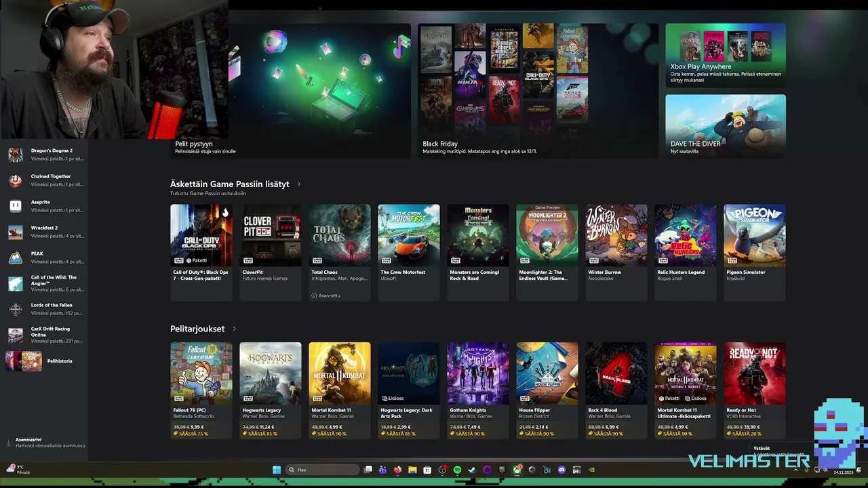Open File Explorer from taskbar
The height and width of the screenshot is (488, 868).
point(412,470)
